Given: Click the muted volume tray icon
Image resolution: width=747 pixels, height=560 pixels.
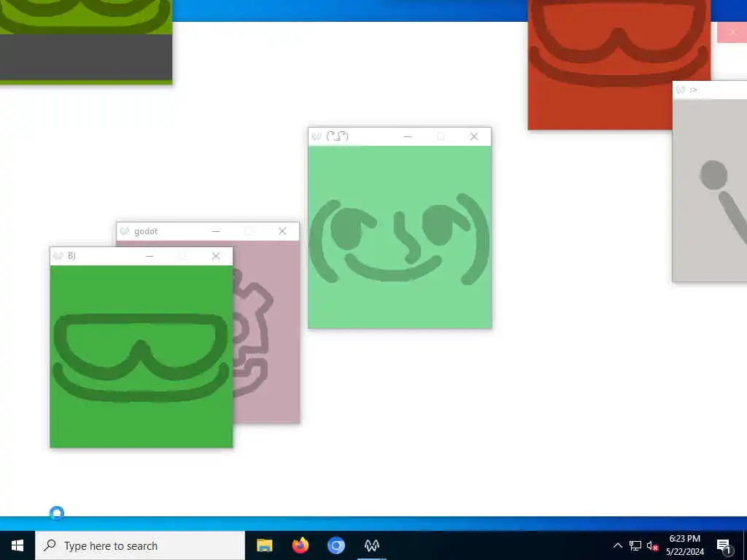Looking at the screenshot, I should 652,545.
